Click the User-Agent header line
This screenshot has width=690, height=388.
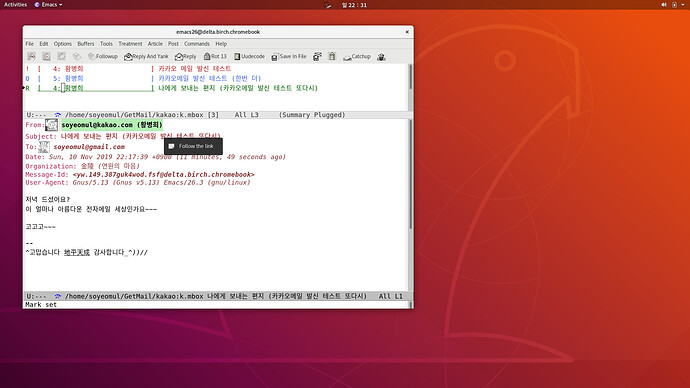pos(138,183)
